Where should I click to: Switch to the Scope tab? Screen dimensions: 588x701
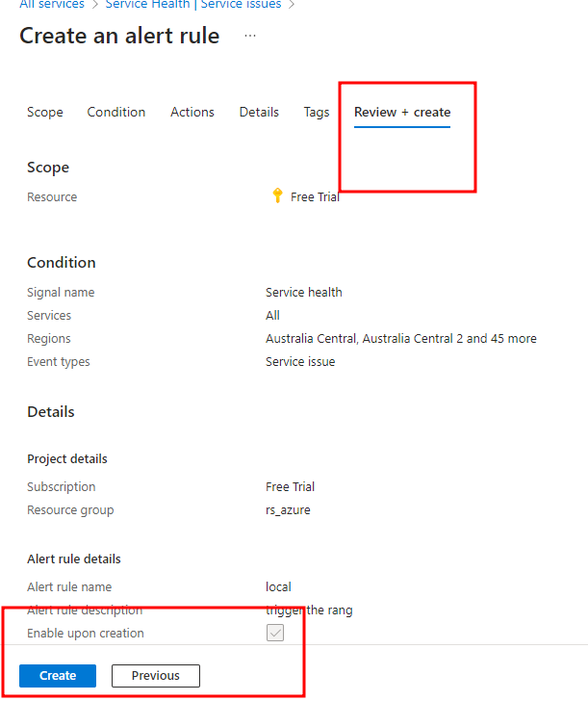pyautogui.click(x=45, y=112)
